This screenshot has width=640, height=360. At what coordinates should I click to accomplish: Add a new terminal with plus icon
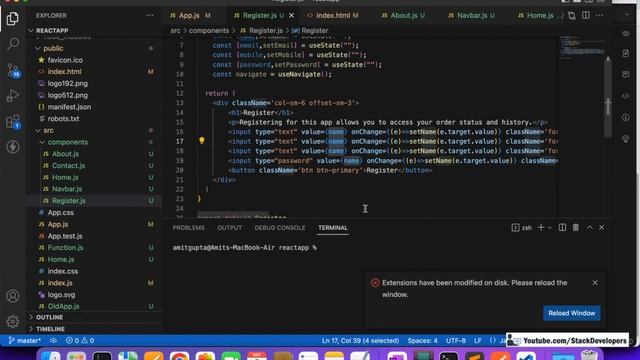(x=541, y=227)
